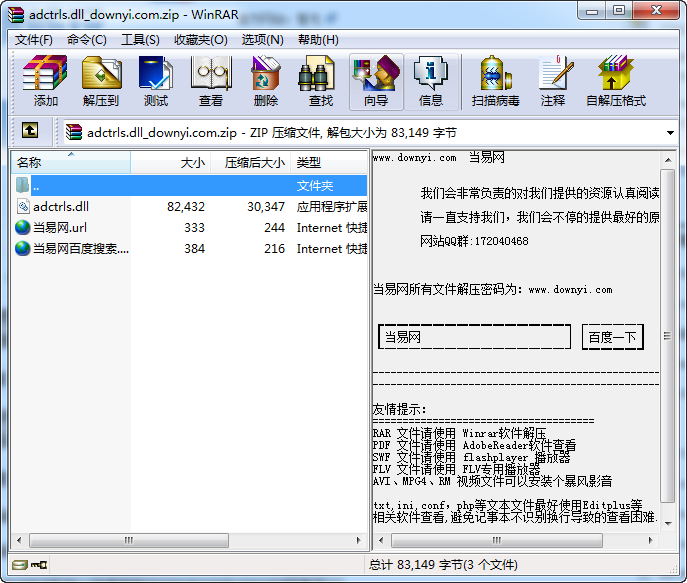Select the 当易网百度搜索 file row
The image size is (687, 583).
click(x=189, y=248)
